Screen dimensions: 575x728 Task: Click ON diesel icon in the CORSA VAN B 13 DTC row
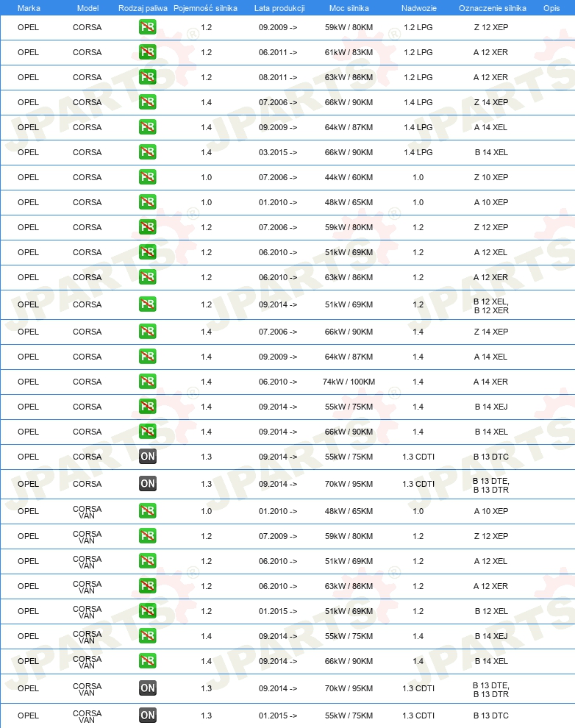[x=148, y=715]
